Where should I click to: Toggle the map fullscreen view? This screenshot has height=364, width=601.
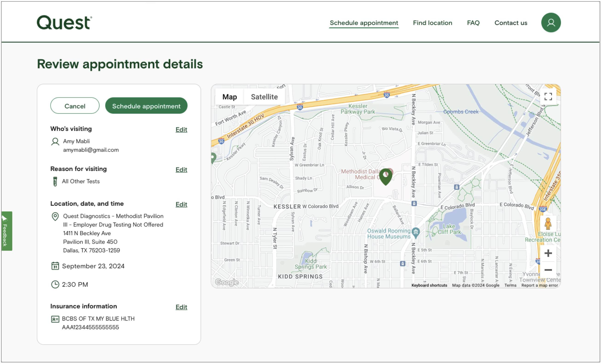point(548,97)
